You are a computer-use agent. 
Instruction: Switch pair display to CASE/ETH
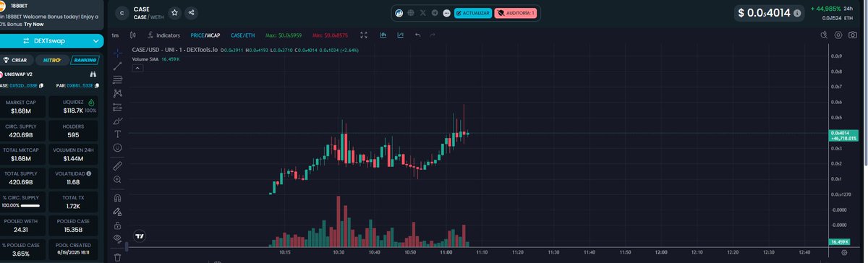[x=242, y=35]
